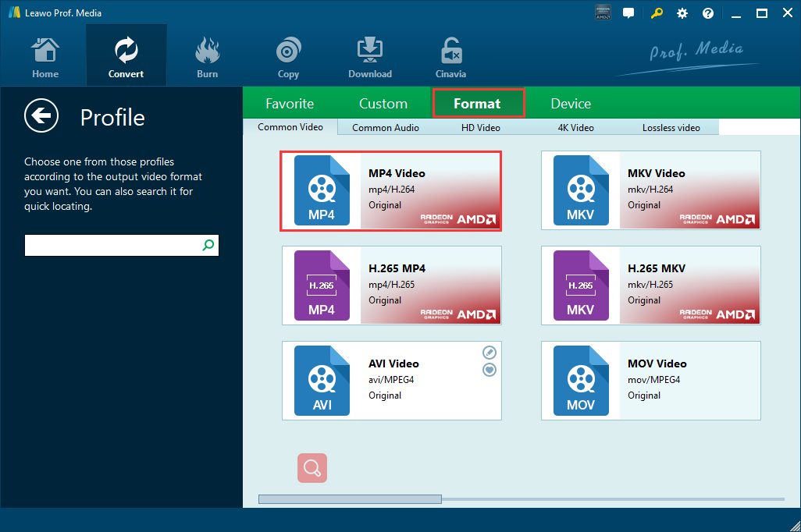Select the HD Video subtab
The image size is (801, 532).
pos(481,128)
